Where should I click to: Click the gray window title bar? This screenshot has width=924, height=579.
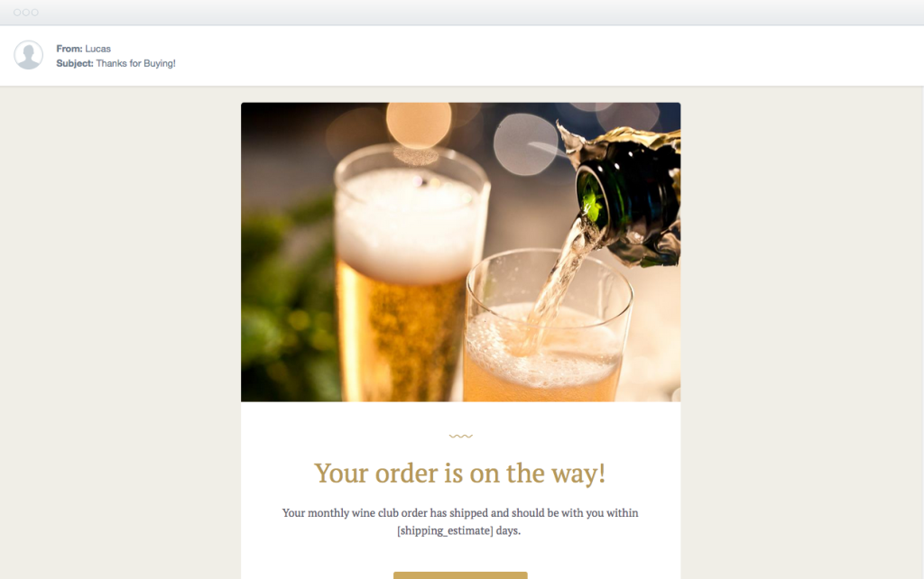pyautogui.click(x=462, y=13)
